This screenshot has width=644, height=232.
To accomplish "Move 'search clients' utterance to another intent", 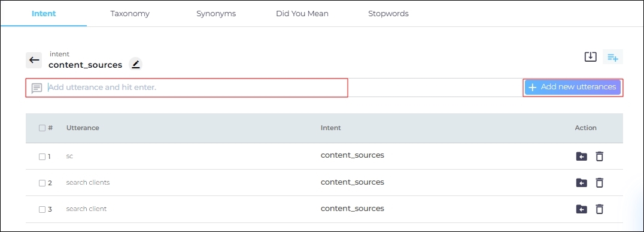I will click(581, 183).
